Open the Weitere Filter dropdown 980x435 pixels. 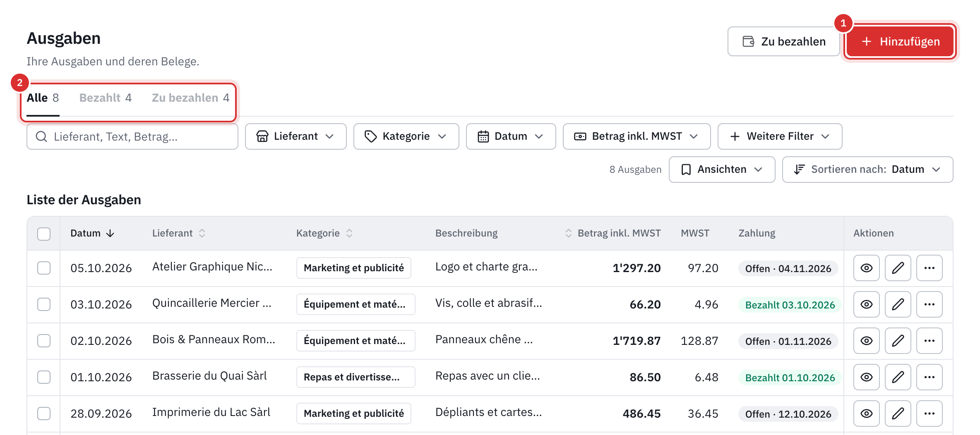pos(780,136)
